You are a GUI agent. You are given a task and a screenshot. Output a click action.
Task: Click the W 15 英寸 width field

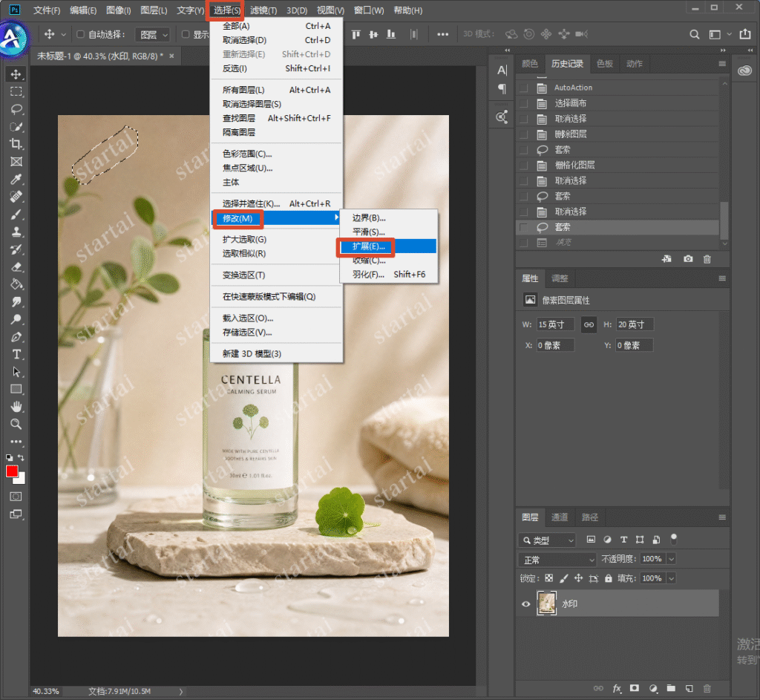click(x=555, y=324)
